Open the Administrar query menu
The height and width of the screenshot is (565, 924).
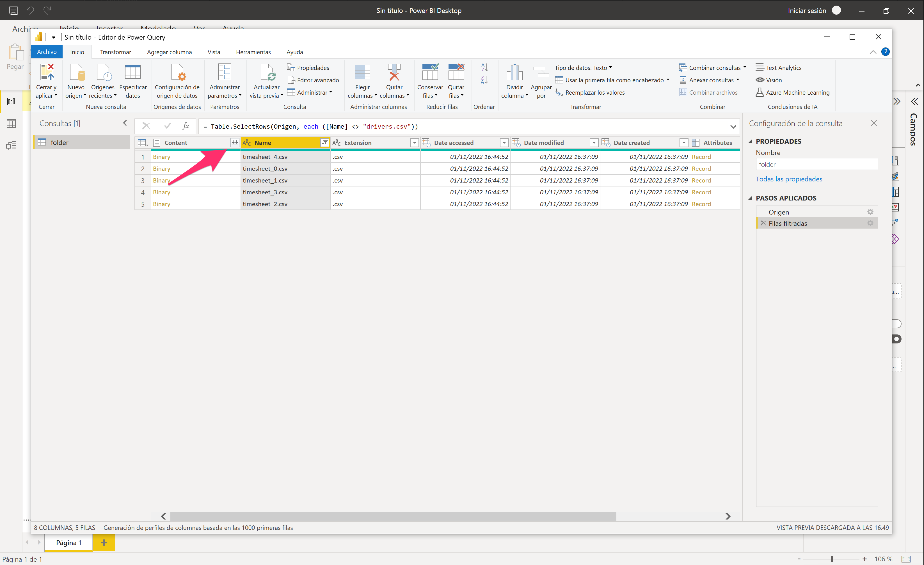pyautogui.click(x=310, y=92)
